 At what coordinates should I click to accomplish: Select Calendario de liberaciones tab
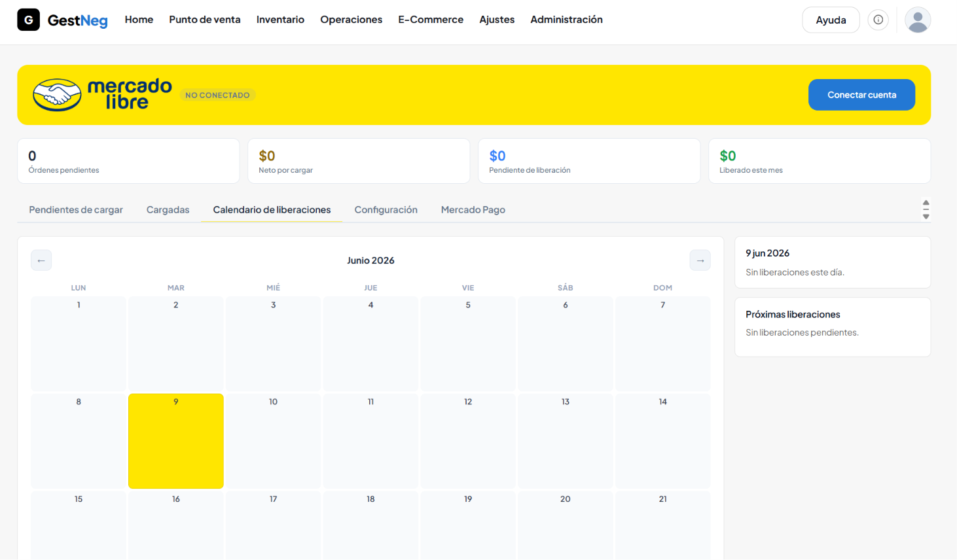pos(272,210)
